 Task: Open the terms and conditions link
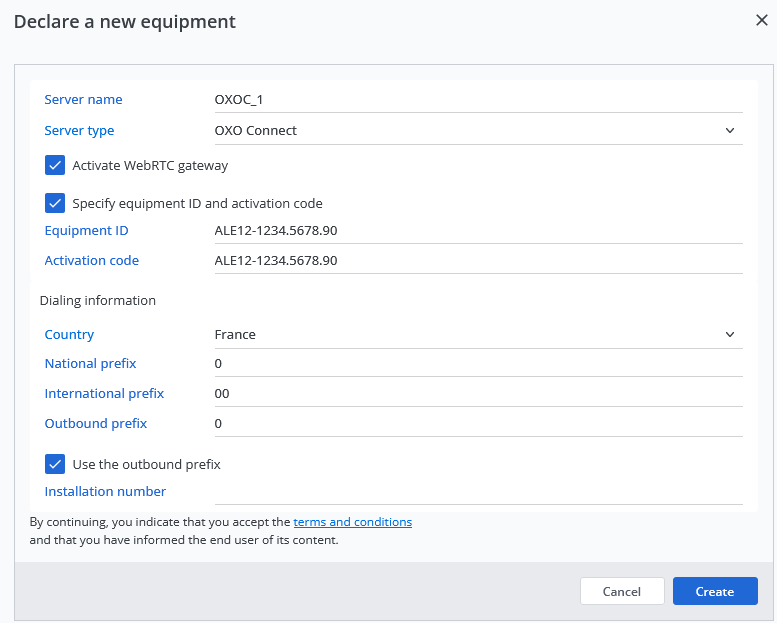(x=352, y=522)
